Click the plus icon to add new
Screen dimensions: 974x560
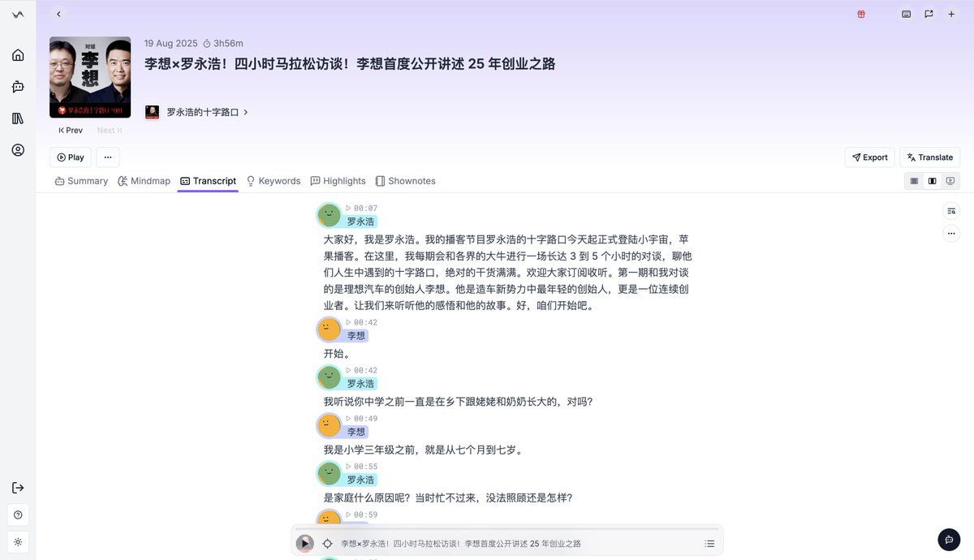[951, 14]
